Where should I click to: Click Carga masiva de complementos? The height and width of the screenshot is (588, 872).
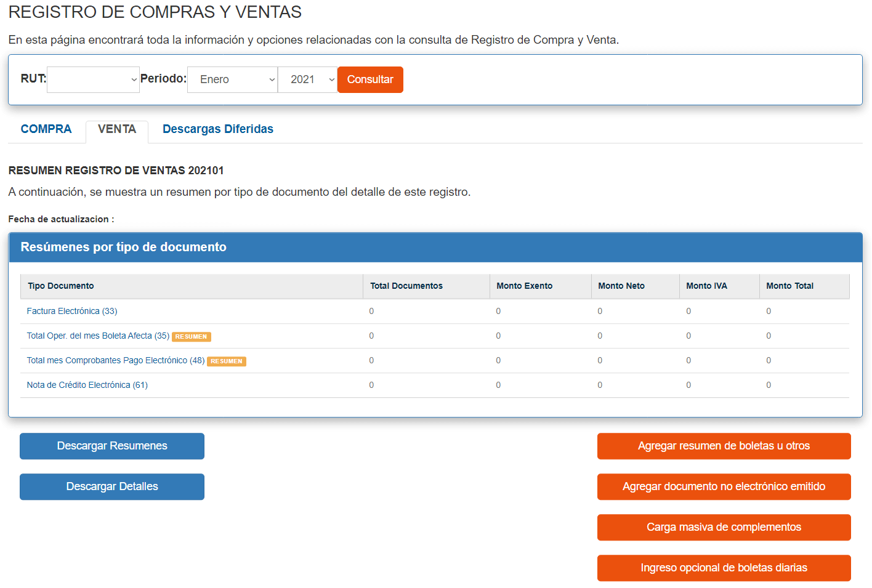[724, 527]
